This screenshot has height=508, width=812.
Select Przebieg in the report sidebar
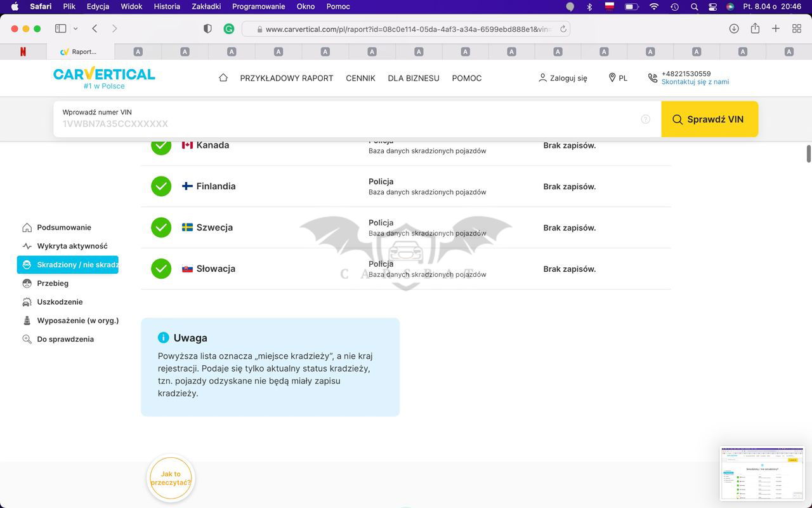(x=53, y=283)
